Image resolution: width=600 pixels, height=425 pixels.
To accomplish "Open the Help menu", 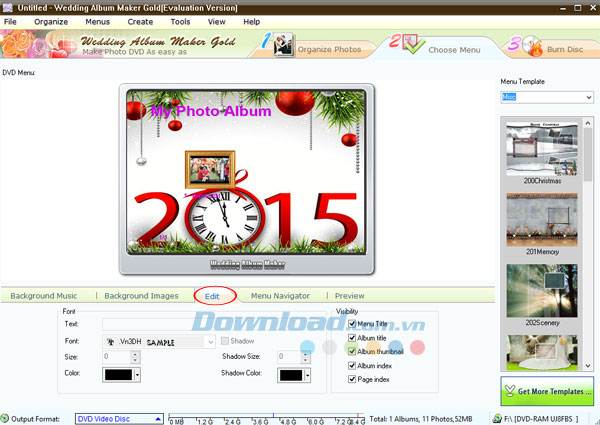I will click(x=251, y=22).
